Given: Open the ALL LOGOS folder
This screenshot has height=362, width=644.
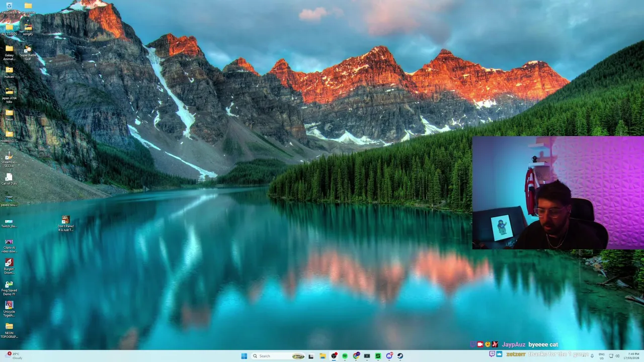Looking at the screenshot, I should pyautogui.click(x=9, y=29).
